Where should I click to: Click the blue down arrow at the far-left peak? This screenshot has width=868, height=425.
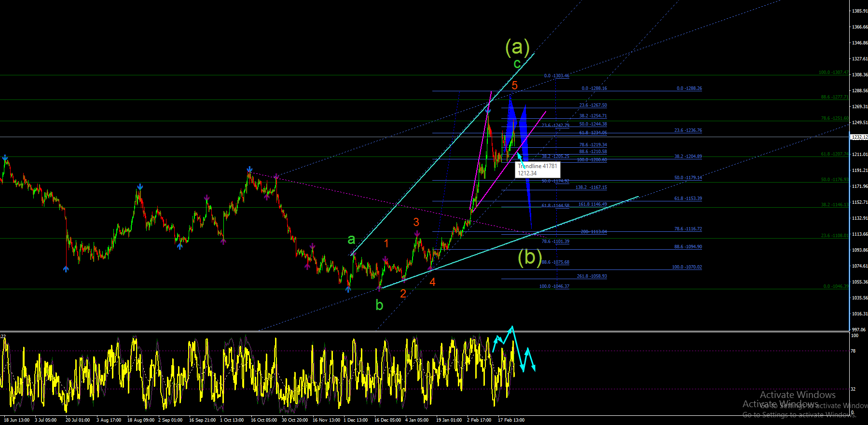tap(5, 157)
